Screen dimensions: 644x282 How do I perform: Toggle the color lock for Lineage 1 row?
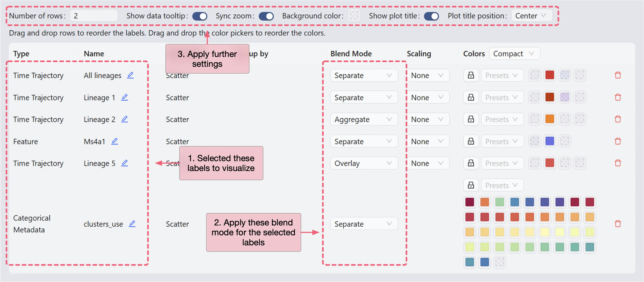point(471,97)
